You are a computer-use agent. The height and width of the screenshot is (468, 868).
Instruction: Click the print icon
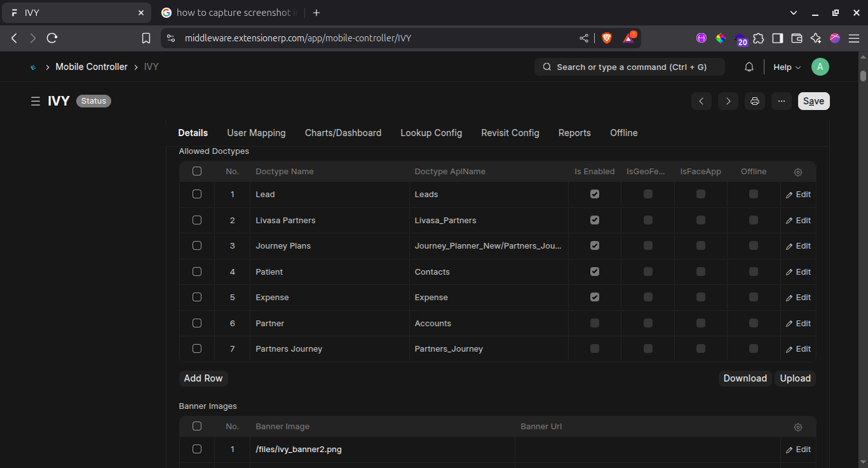[755, 101]
